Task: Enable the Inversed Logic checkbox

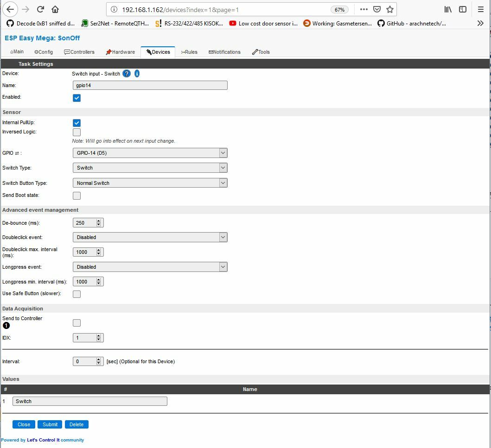Action: point(77,133)
